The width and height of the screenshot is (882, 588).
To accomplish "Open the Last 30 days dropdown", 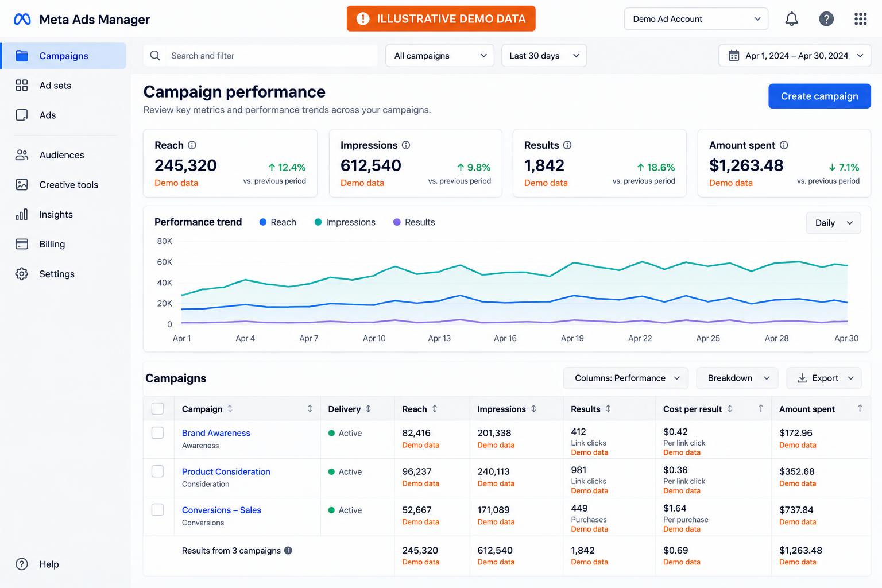I will coord(544,56).
